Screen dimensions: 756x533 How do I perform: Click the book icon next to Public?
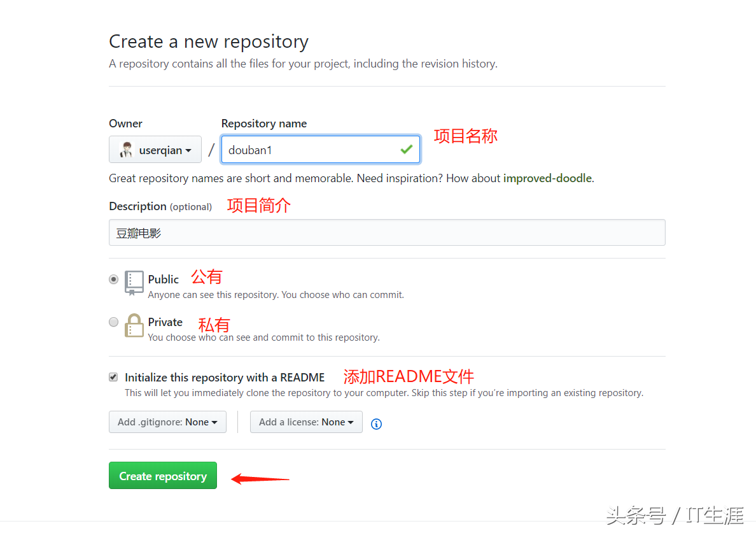[x=134, y=283]
